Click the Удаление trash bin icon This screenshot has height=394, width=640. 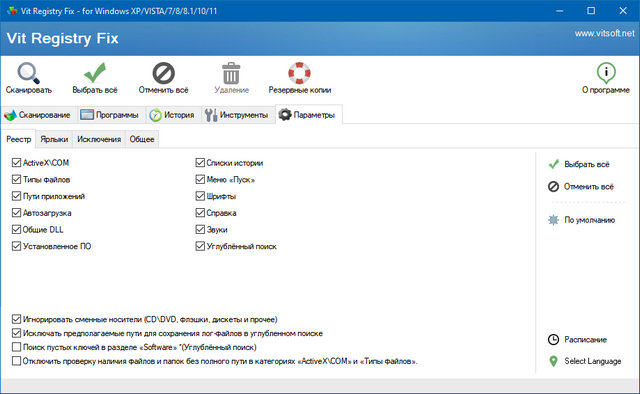(231, 73)
